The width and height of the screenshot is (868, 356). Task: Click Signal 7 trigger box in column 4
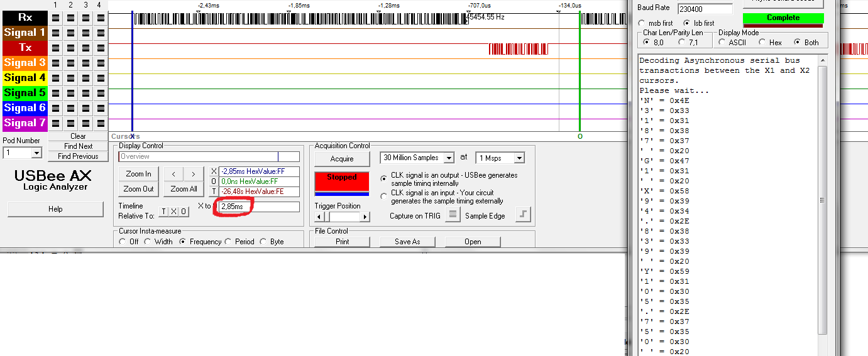pyautogui.click(x=101, y=123)
